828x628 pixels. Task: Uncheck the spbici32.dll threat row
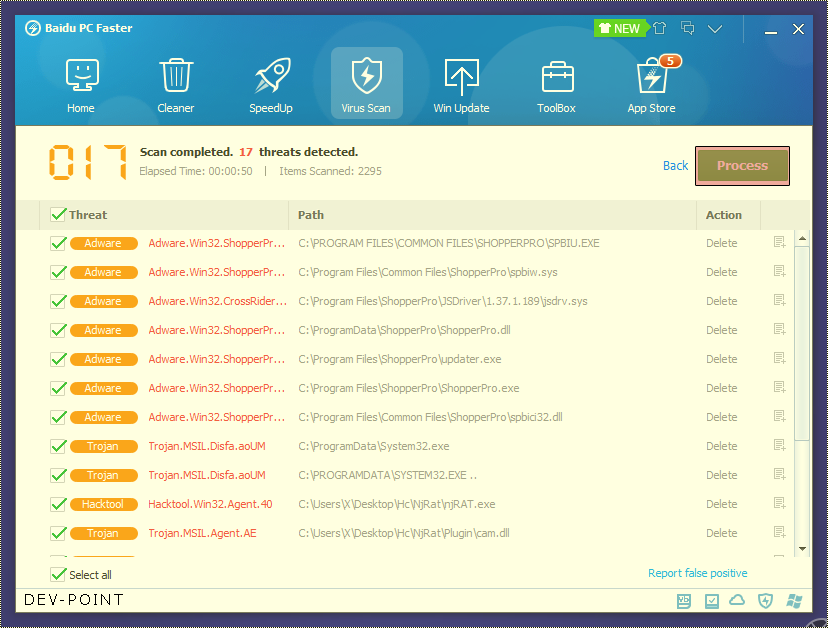[58, 417]
